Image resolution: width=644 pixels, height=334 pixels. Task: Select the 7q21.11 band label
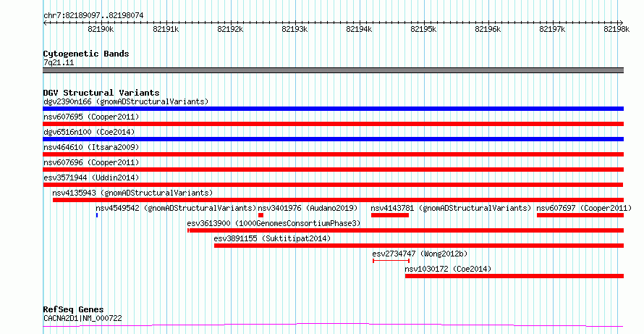pos(59,63)
